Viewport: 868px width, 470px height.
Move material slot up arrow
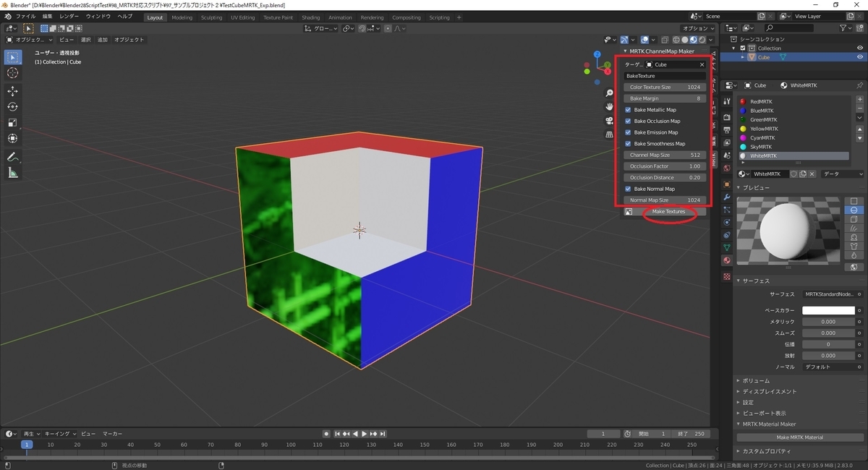coord(859,129)
